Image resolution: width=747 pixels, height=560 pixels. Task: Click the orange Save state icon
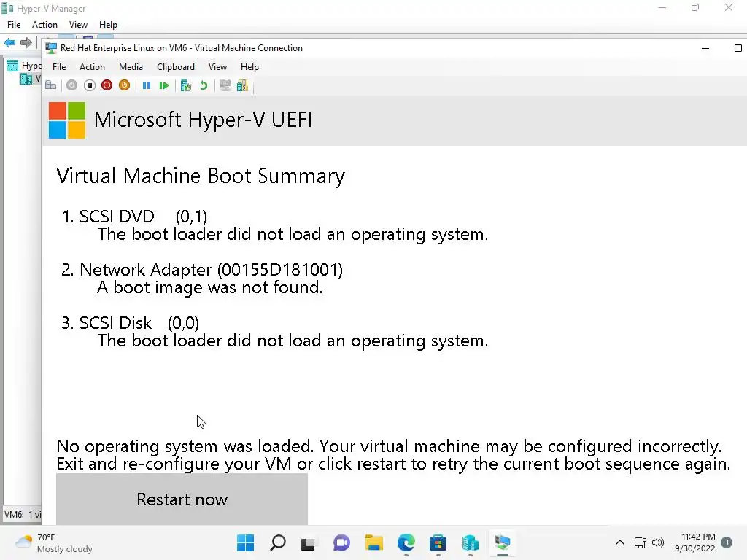124,85
